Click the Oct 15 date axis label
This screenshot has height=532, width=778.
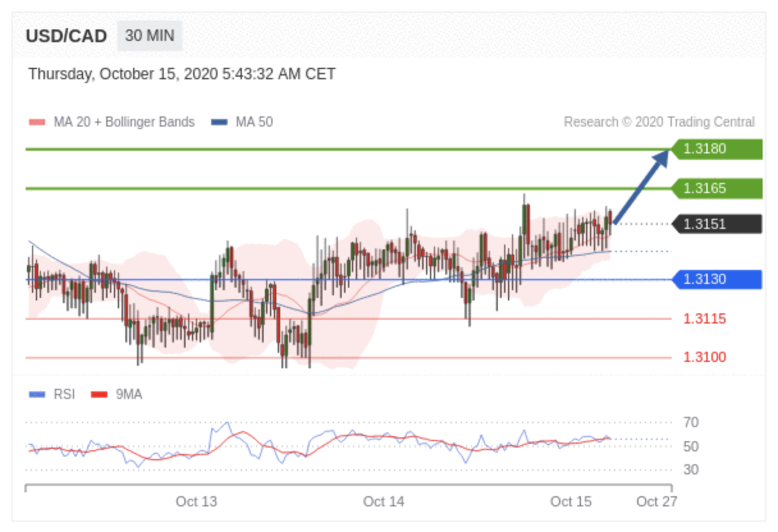(x=571, y=502)
